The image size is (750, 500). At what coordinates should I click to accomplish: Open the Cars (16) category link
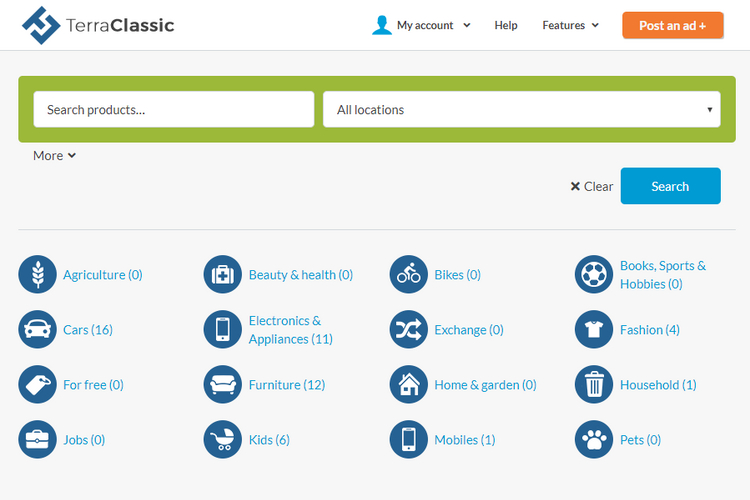click(88, 330)
